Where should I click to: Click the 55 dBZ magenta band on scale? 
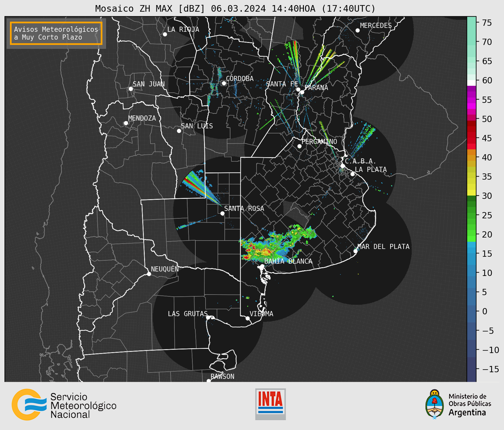[471, 100]
